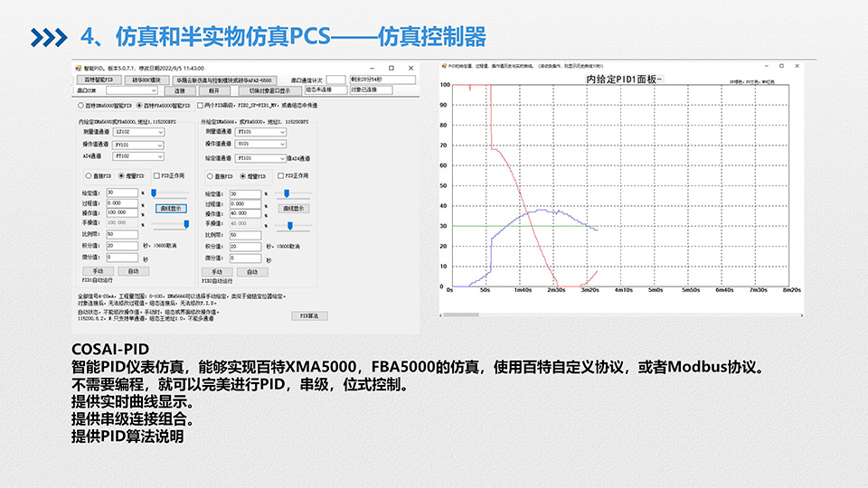Switch outer-loop PID to 自动 mode
This screenshot has height=488, width=868.
pyautogui.click(x=251, y=271)
